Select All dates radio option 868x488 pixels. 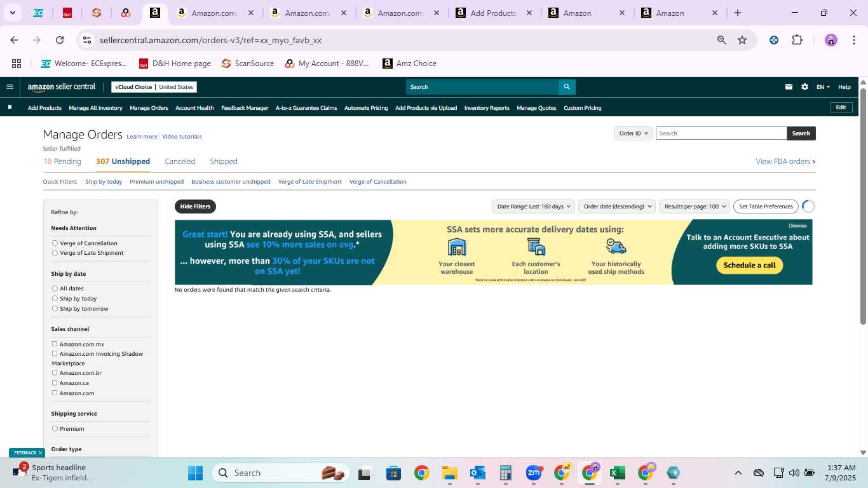(55, 288)
